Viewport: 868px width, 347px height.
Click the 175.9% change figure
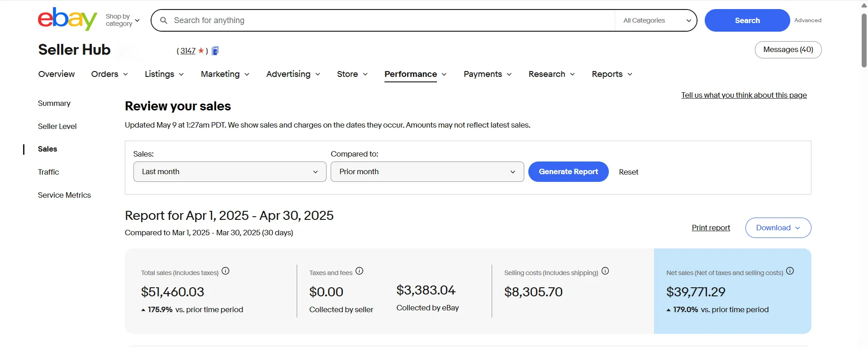160,309
